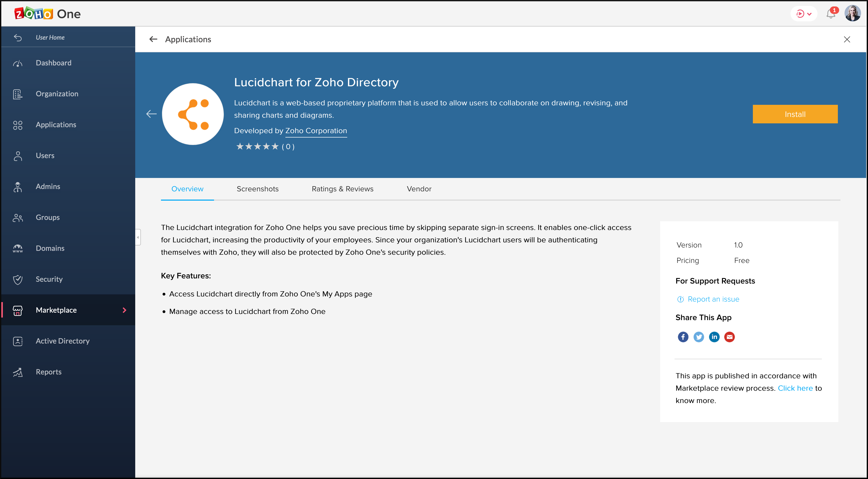Expand the Marketplace submenu chevron
868x479 pixels.
(x=124, y=310)
